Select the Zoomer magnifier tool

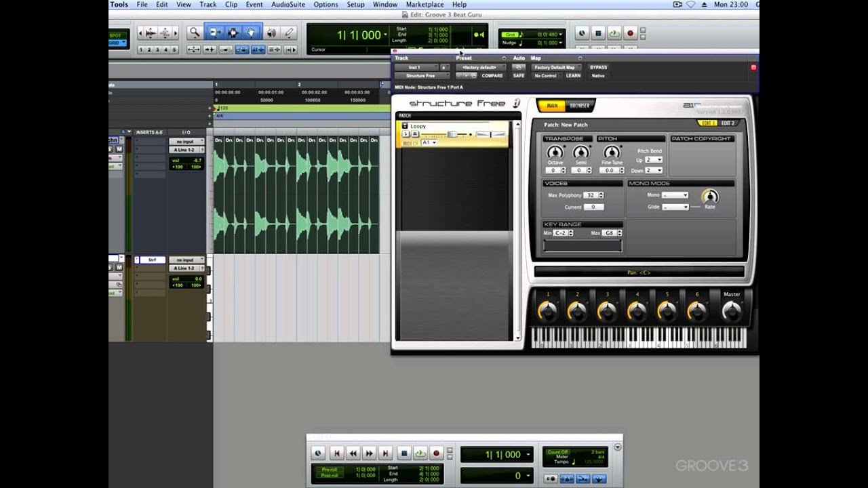tap(195, 32)
